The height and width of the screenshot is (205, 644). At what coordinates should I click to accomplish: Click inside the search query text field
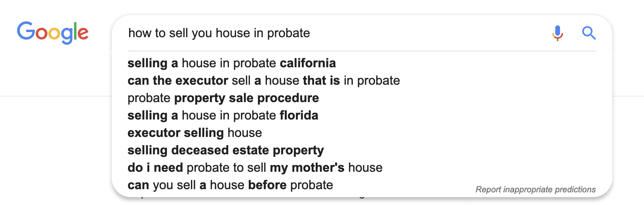(x=337, y=33)
